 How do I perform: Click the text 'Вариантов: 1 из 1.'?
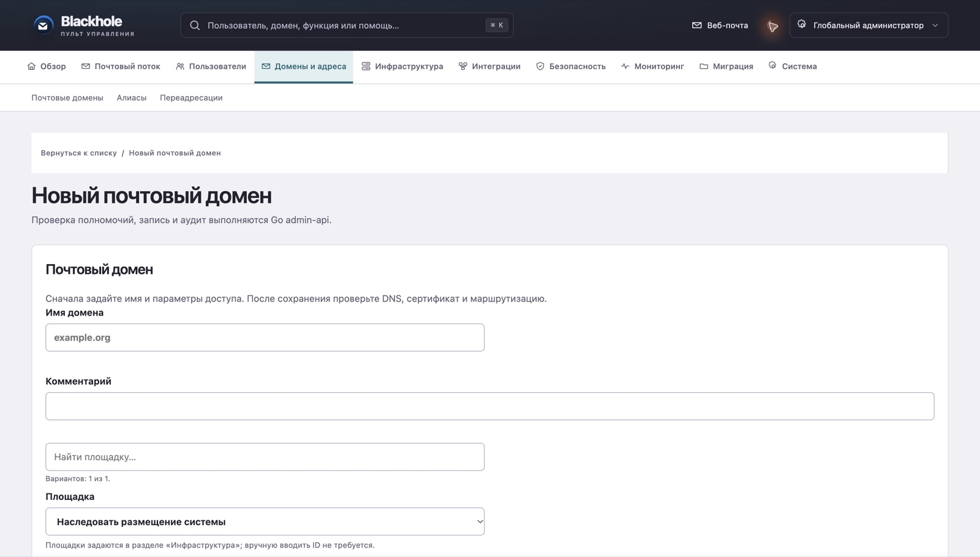point(78,479)
